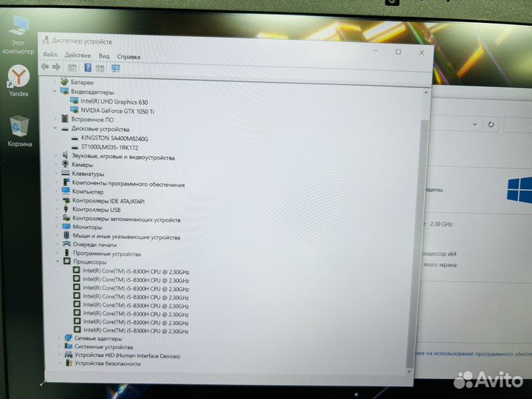
Task: Select the ST1000LM035-1RK172 disk
Action: click(x=109, y=147)
